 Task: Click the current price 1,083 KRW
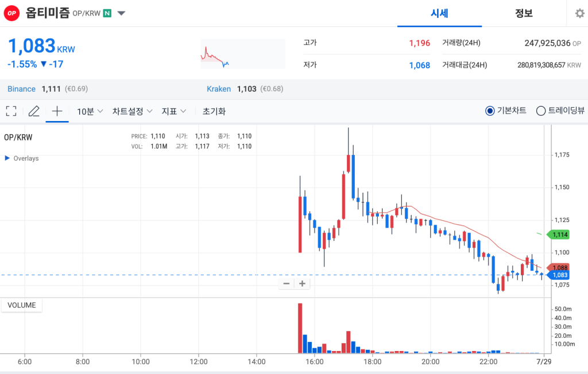point(41,46)
